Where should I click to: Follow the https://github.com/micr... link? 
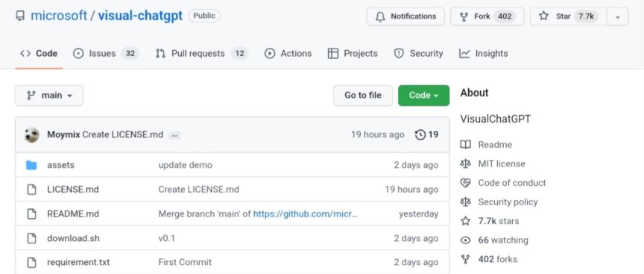coord(306,214)
